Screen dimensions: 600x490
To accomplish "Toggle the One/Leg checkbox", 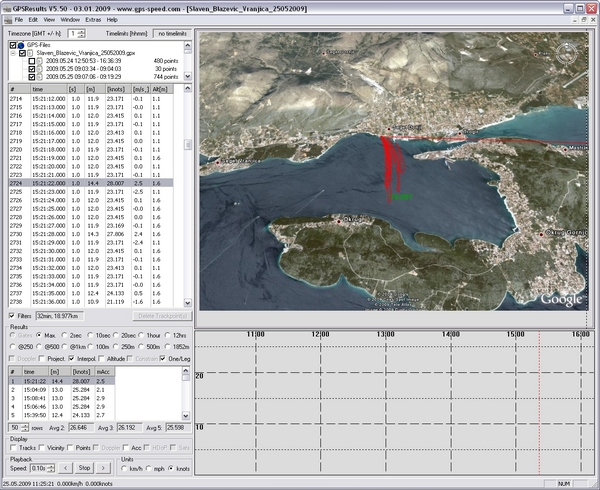I will (163, 359).
